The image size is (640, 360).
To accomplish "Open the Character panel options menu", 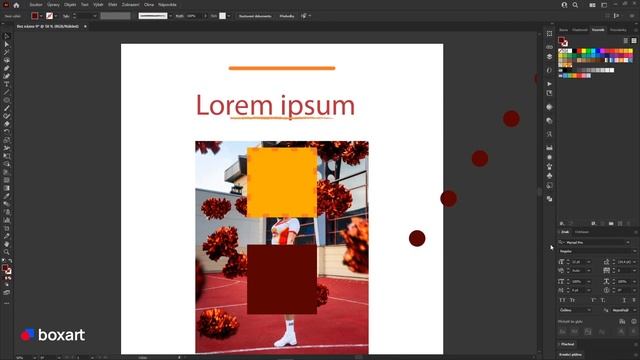I will coord(636,232).
